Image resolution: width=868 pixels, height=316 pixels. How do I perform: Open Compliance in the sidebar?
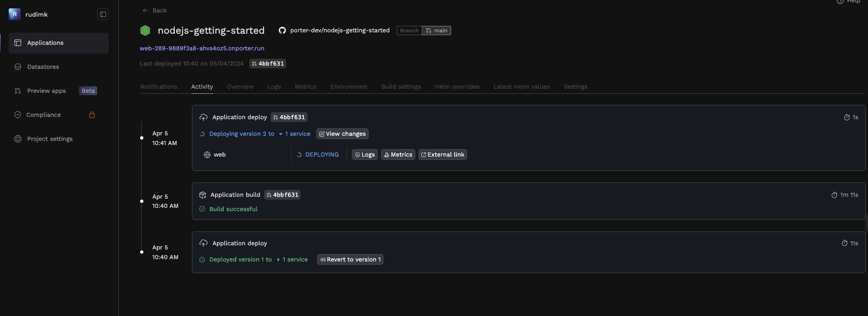click(x=59, y=115)
